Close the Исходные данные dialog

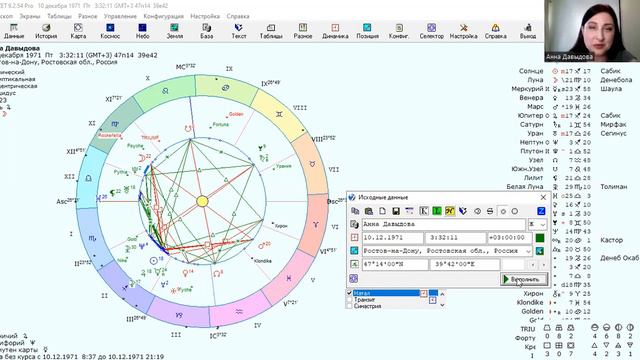[x=543, y=197]
